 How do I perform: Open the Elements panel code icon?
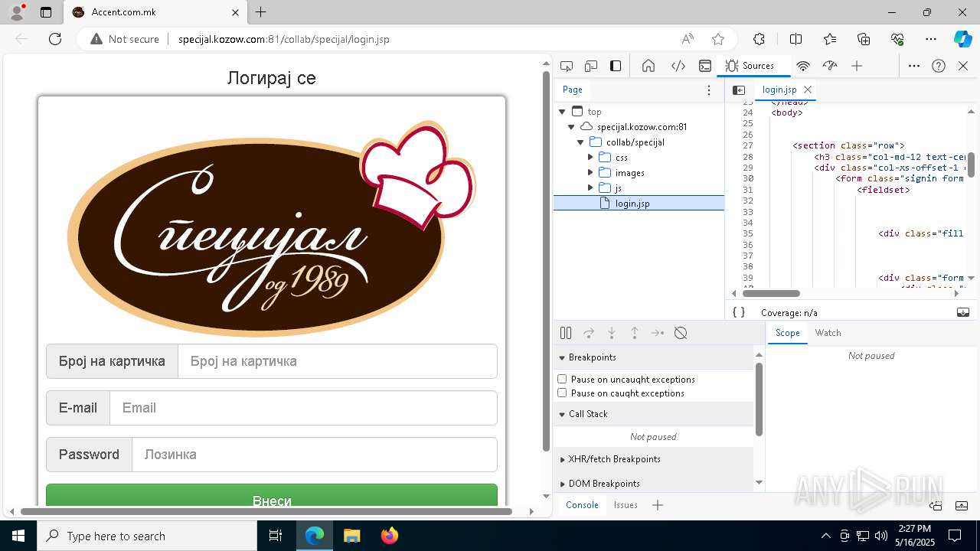click(678, 66)
